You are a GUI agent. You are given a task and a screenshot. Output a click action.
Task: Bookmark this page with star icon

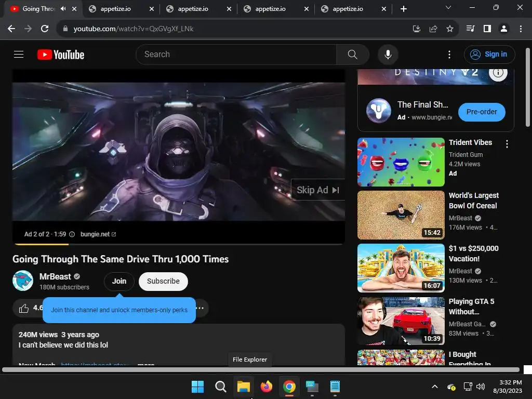coord(450,29)
